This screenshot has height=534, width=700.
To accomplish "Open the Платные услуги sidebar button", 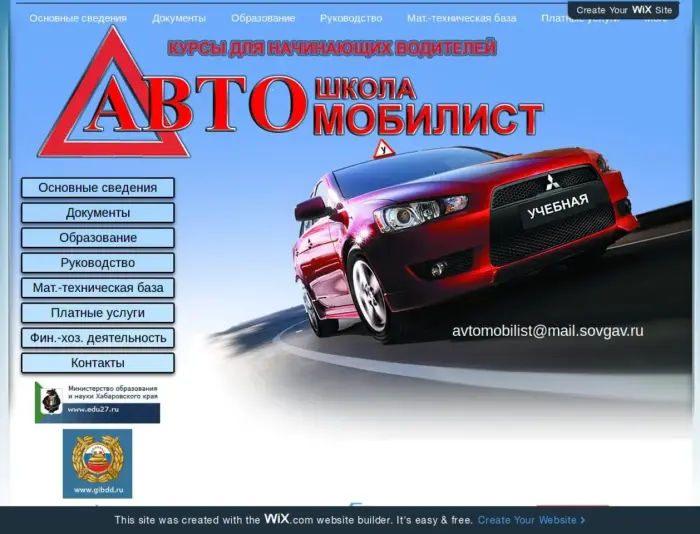I will [x=98, y=313].
